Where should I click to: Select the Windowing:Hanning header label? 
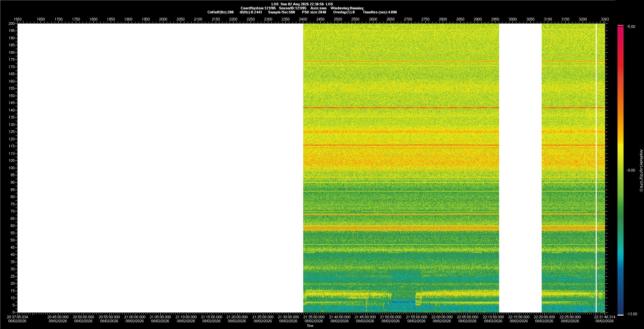point(347,8)
